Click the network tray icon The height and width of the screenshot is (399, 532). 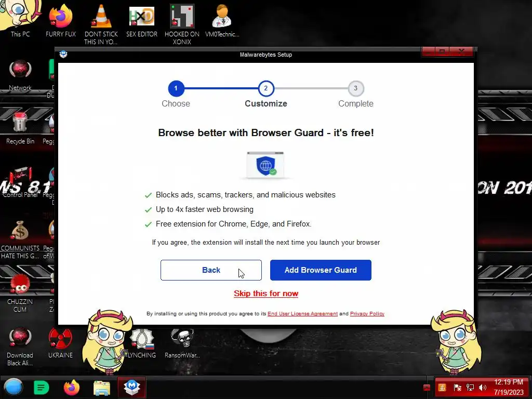coord(470,388)
